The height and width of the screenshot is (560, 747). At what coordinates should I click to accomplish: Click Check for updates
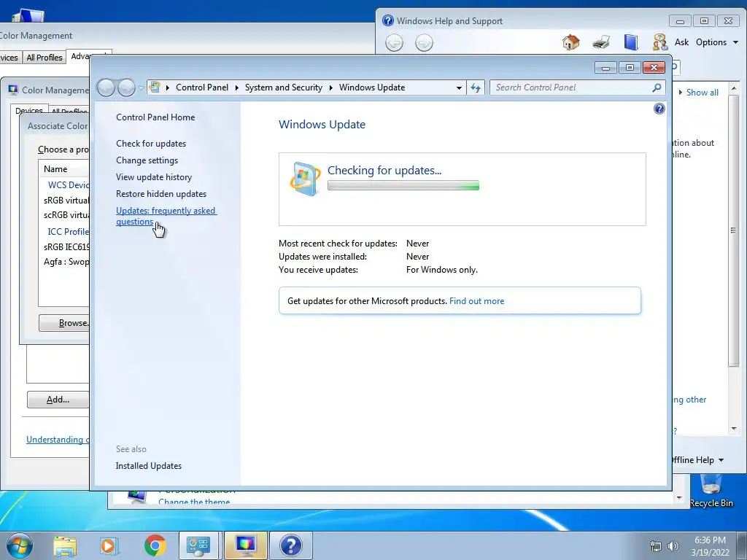[x=151, y=144]
